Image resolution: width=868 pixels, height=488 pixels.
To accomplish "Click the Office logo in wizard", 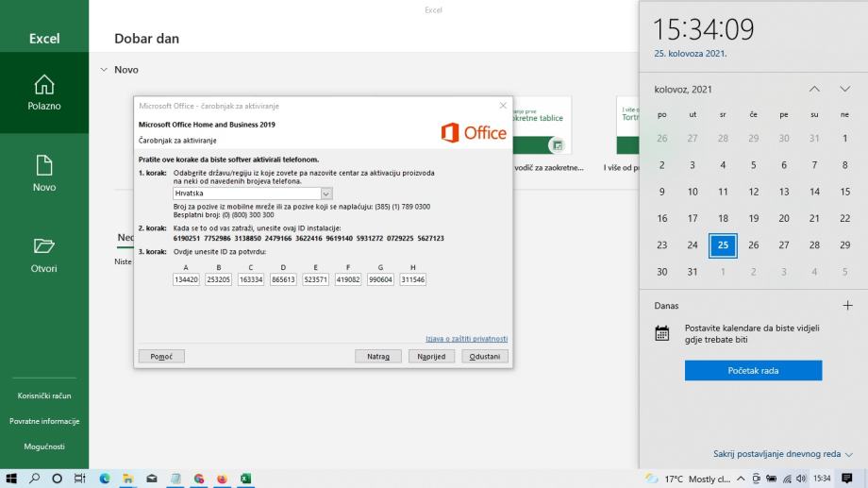I will [x=474, y=133].
